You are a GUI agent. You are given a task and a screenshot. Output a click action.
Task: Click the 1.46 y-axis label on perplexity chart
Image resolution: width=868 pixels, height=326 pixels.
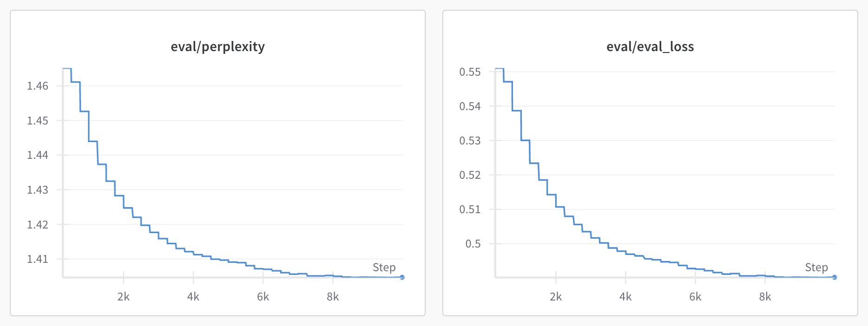point(38,86)
